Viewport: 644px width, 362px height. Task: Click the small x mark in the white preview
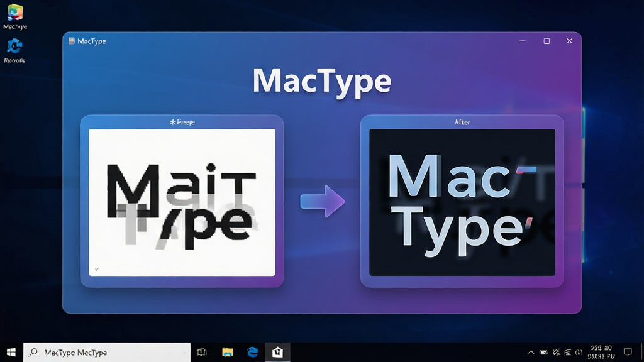(96, 270)
